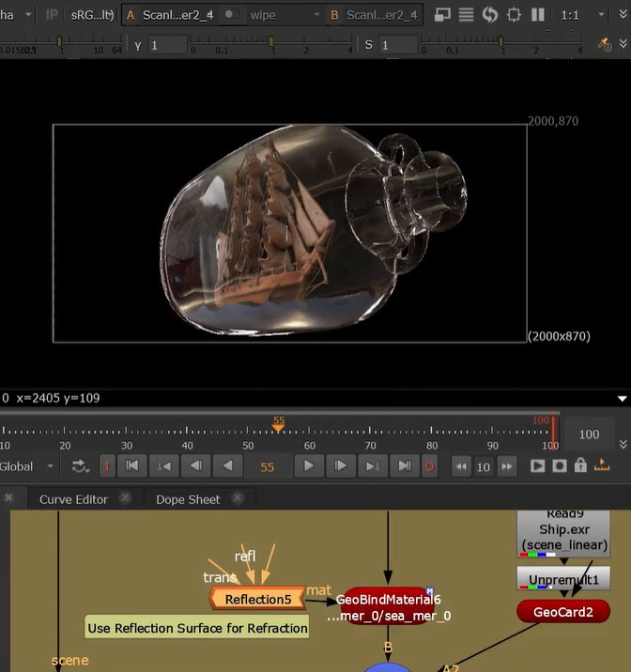This screenshot has width=631, height=672.
Task: Switch to the Dope Sheet tab
Action: tap(188, 499)
